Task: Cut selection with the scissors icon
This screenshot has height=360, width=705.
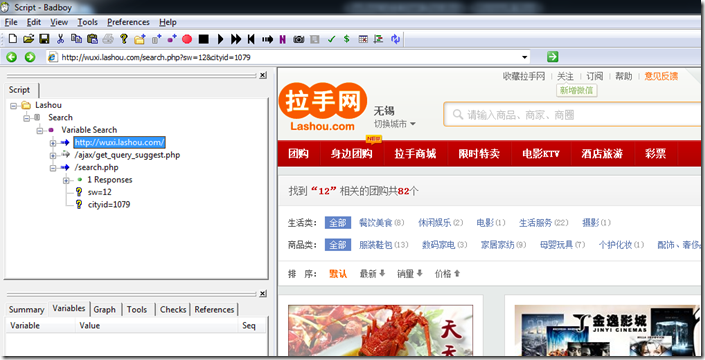Action: 60,39
